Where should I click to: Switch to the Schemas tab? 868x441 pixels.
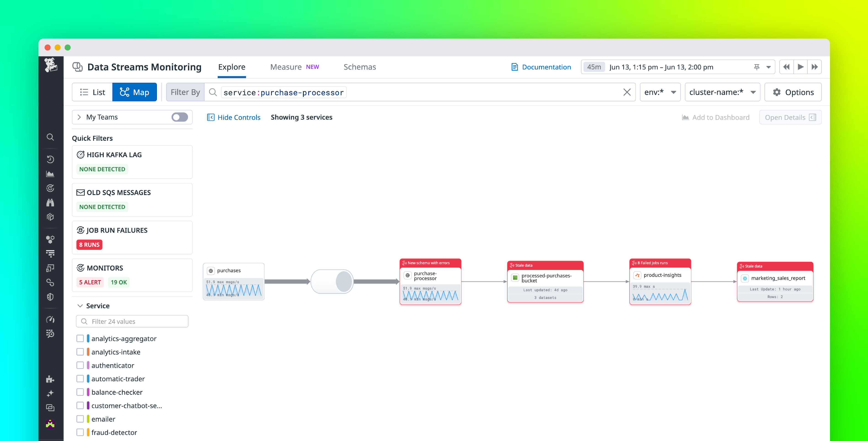[x=360, y=67]
